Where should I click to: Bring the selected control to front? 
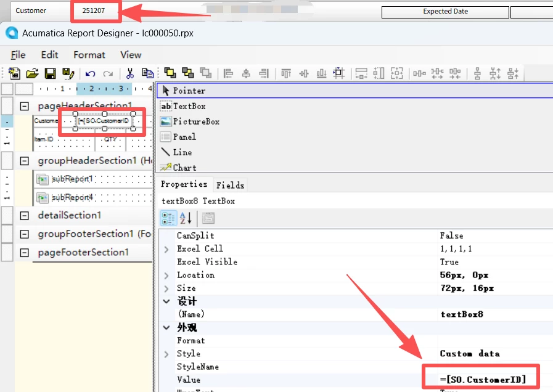[x=170, y=73]
